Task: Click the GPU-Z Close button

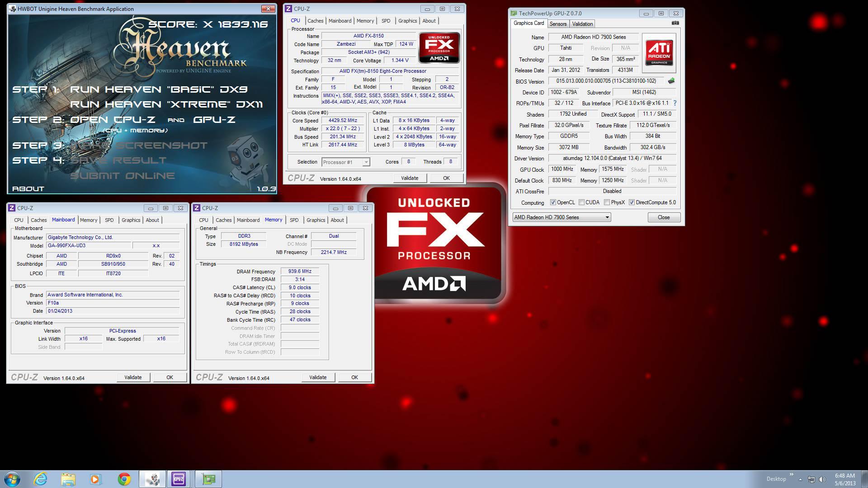Action: (x=664, y=217)
